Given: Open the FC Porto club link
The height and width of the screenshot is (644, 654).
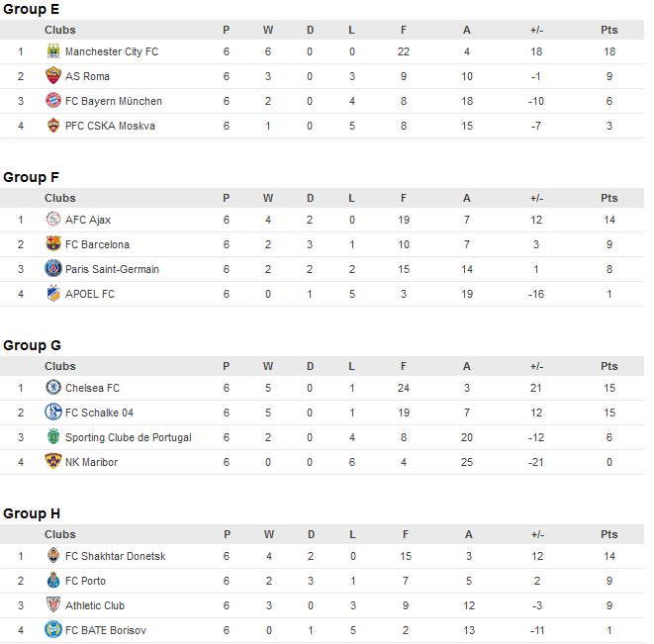Looking at the screenshot, I should 85,581.
